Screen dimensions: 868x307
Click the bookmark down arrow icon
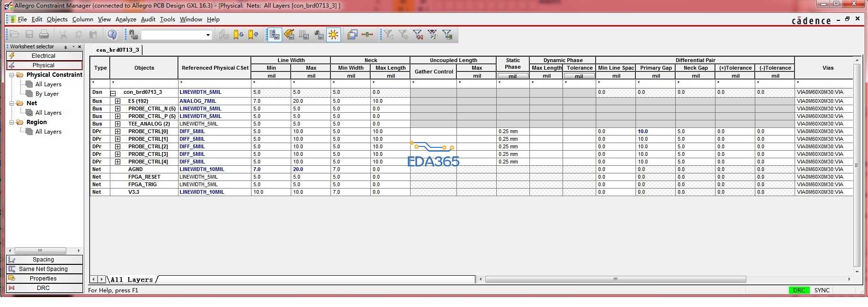pyautogui.click(x=238, y=35)
